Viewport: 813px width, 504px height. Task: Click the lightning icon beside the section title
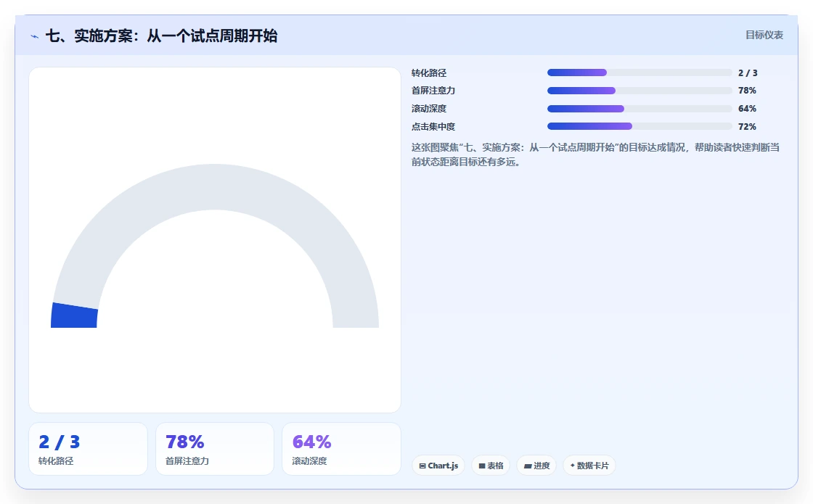point(35,36)
